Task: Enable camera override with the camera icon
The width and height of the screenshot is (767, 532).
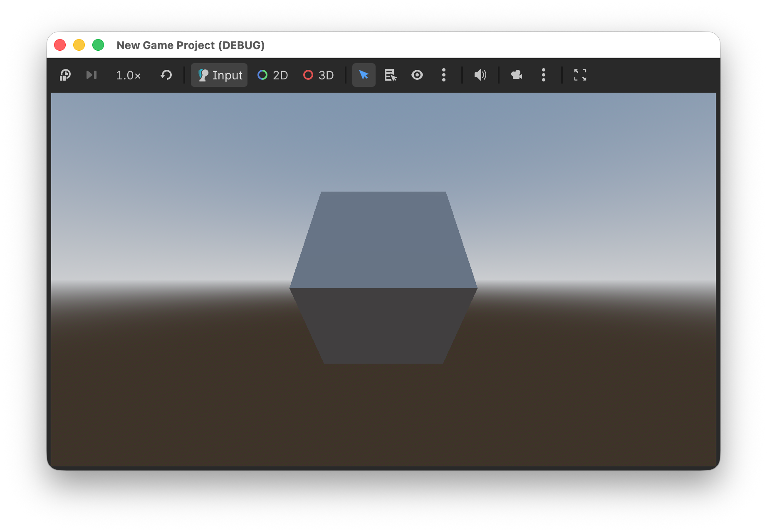Action: pos(517,75)
